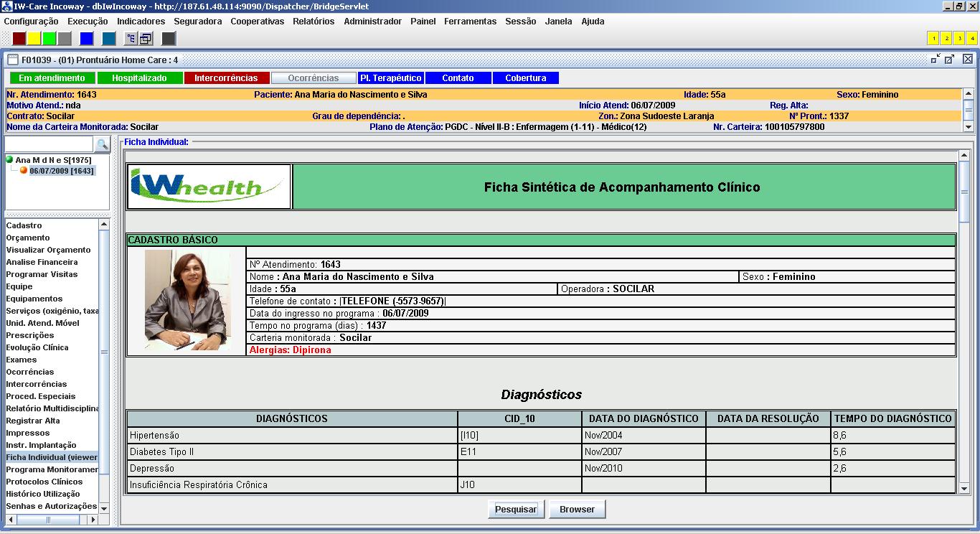980x534 pixels.
Task: Click the side list scroll down arrow
Action: click(104, 508)
